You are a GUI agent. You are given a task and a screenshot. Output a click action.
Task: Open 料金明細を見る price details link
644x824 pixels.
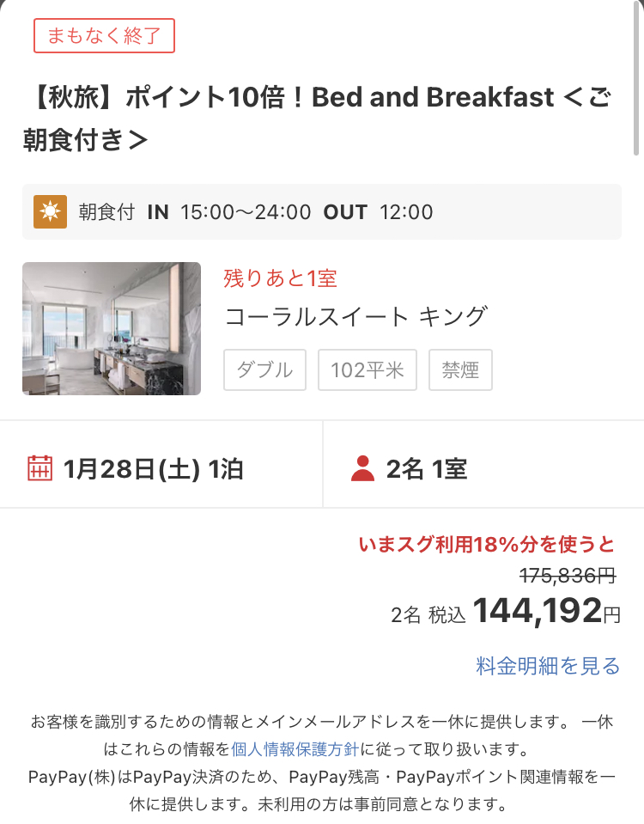click(548, 665)
